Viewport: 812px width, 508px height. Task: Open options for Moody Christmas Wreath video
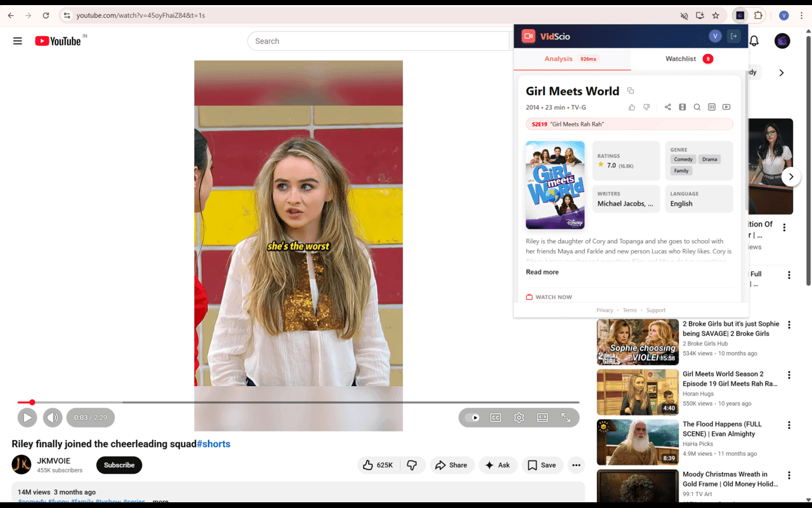(789, 476)
